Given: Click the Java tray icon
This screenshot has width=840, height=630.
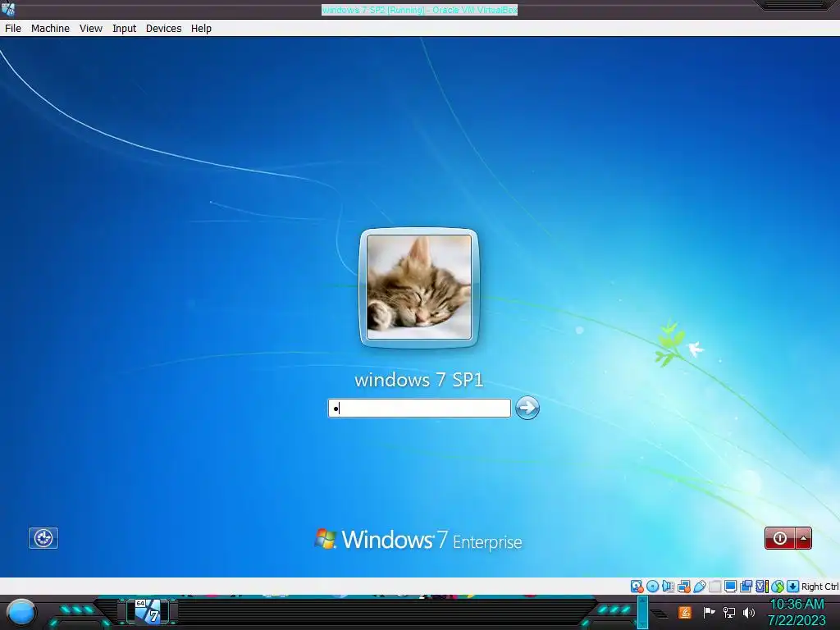Looking at the screenshot, I should tap(685, 612).
